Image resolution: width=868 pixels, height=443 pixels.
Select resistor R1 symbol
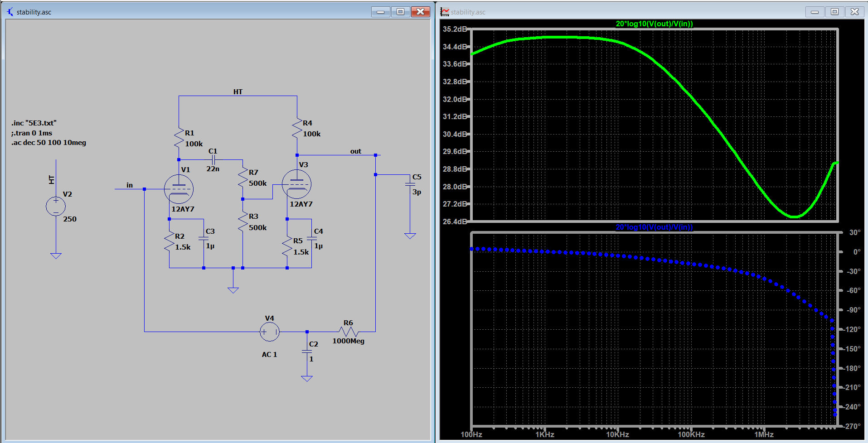(x=179, y=138)
